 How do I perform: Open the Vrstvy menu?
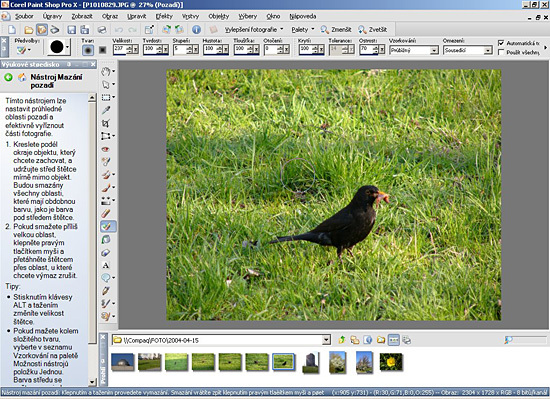click(x=190, y=16)
